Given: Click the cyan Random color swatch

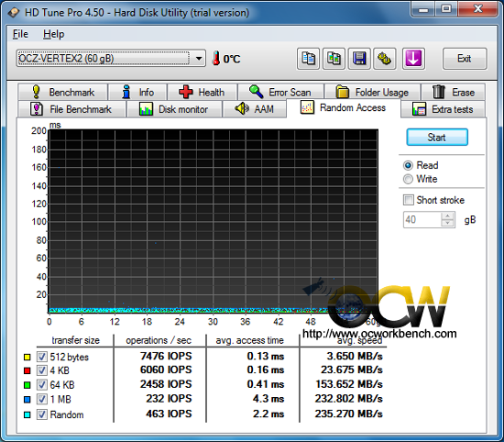Looking at the screenshot, I should [x=27, y=414].
